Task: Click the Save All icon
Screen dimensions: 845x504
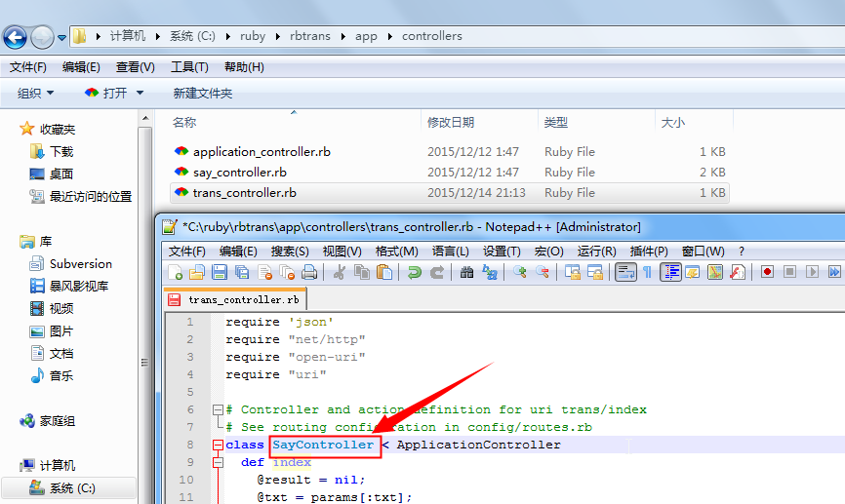Action: [x=242, y=272]
